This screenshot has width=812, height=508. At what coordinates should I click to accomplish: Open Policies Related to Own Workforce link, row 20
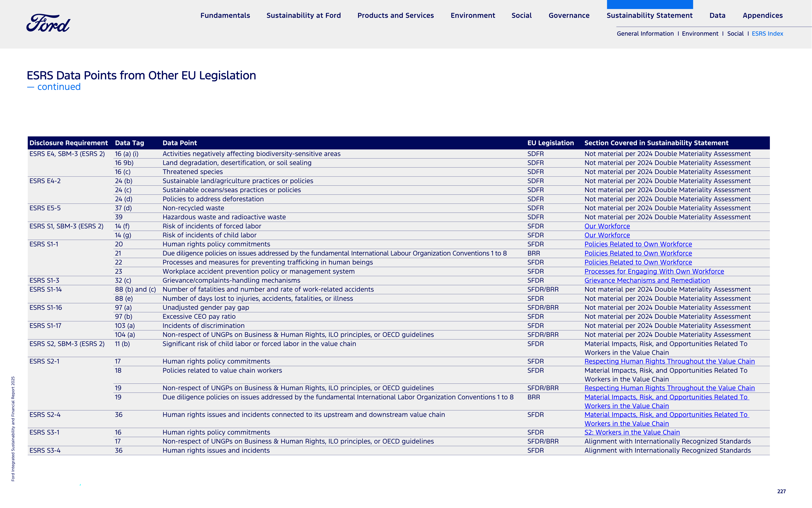tap(638, 244)
